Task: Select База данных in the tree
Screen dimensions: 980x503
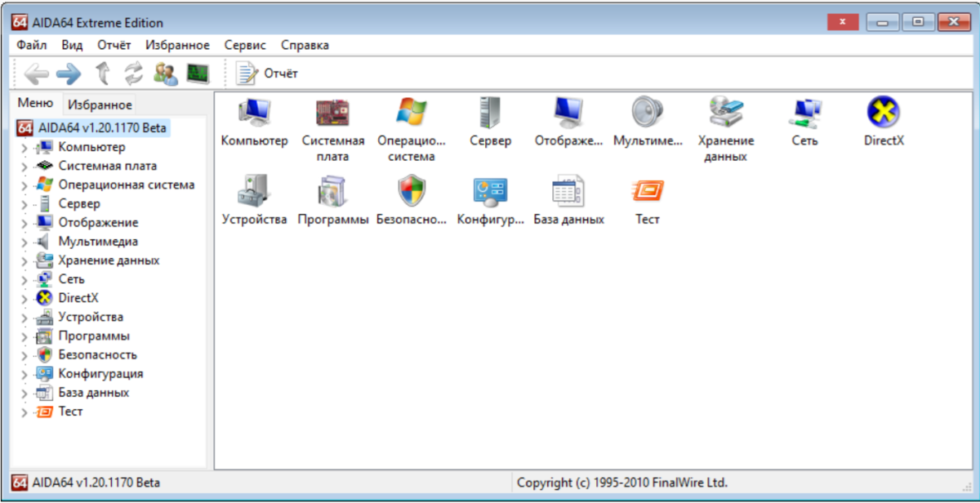Action: [93, 392]
